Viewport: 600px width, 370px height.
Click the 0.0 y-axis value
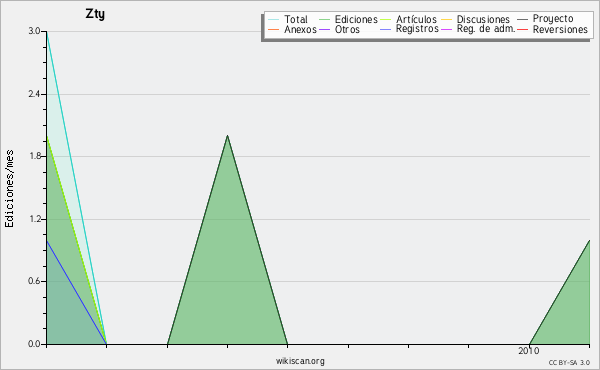(x=34, y=344)
